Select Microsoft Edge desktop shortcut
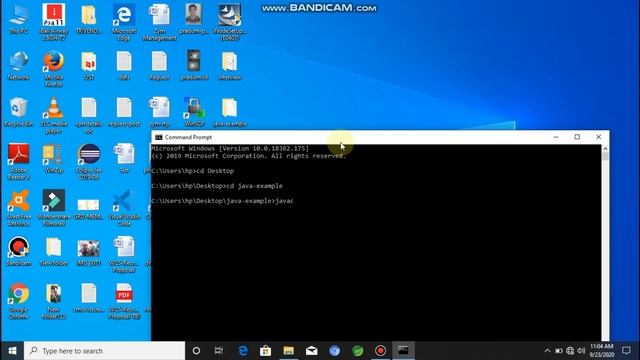 pos(124,22)
